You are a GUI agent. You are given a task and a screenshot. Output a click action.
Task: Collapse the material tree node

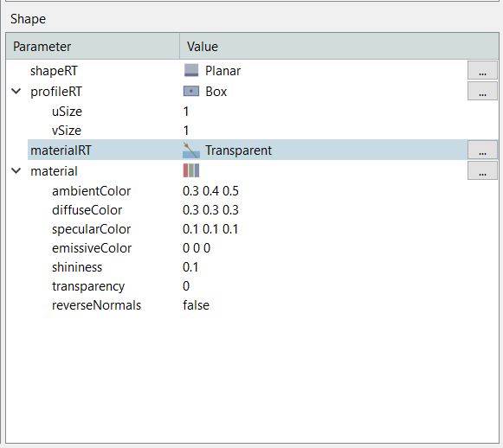16,170
